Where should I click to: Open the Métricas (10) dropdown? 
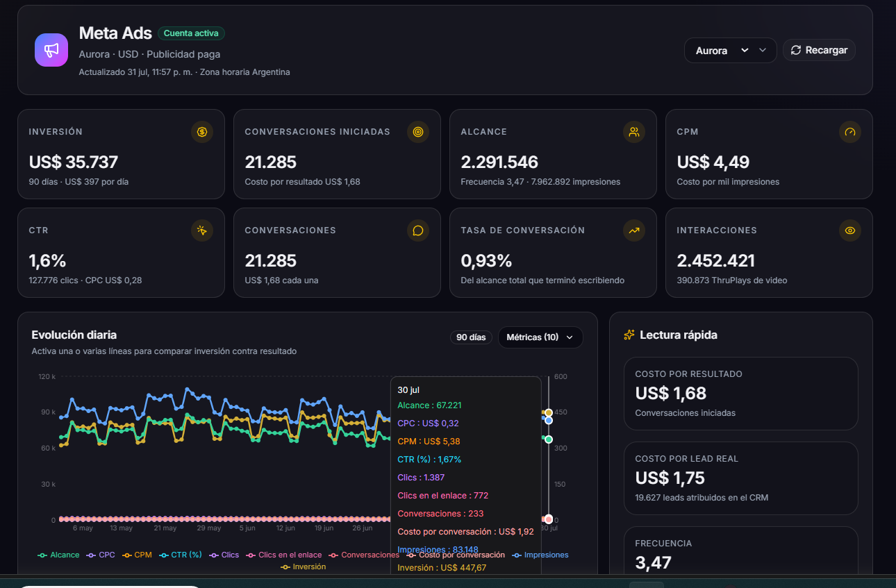click(540, 337)
